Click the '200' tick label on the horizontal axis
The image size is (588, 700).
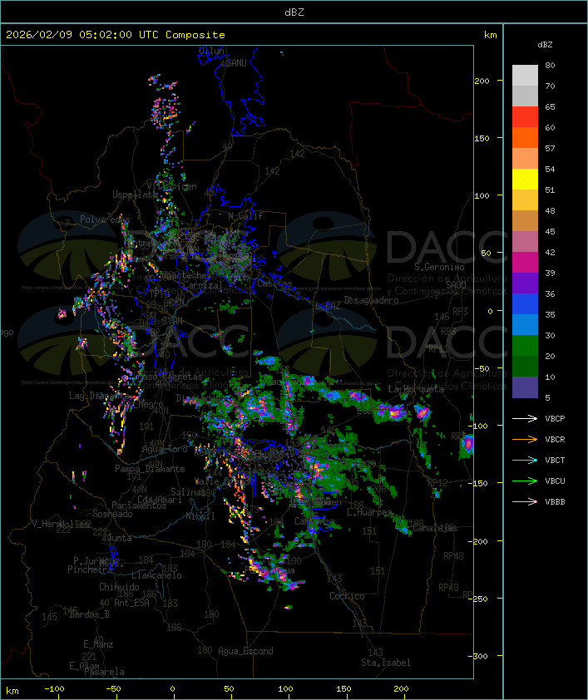tap(401, 689)
